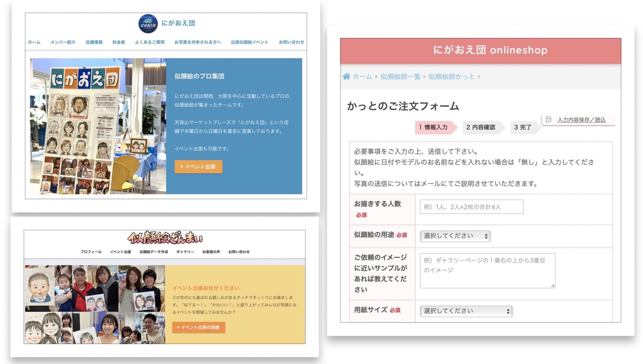Click the save icon beside 入力内容保存／読込

point(548,120)
